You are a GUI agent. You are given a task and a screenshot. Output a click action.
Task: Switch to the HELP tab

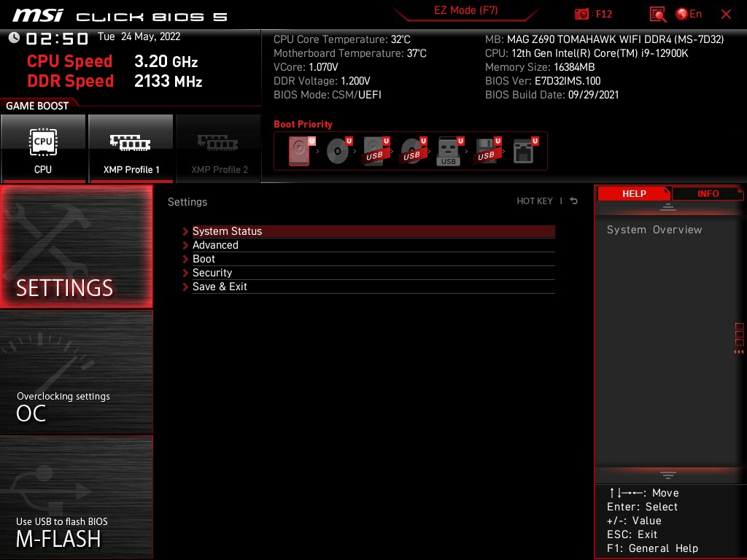[x=634, y=194]
